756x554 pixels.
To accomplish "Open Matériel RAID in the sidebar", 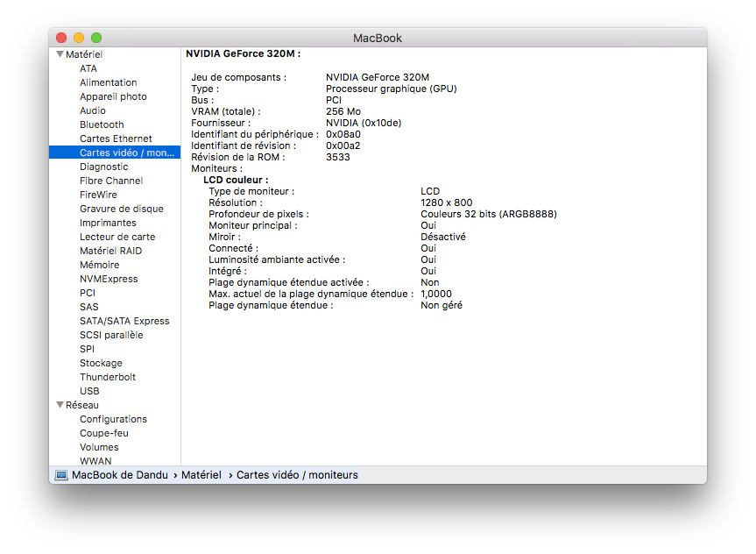I will pos(111,251).
